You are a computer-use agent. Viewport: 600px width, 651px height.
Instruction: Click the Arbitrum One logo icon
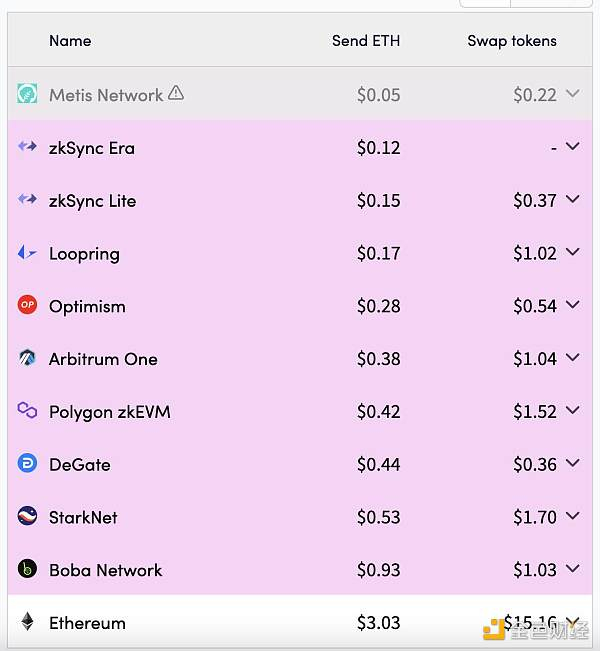pyautogui.click(x=27, y=358)
